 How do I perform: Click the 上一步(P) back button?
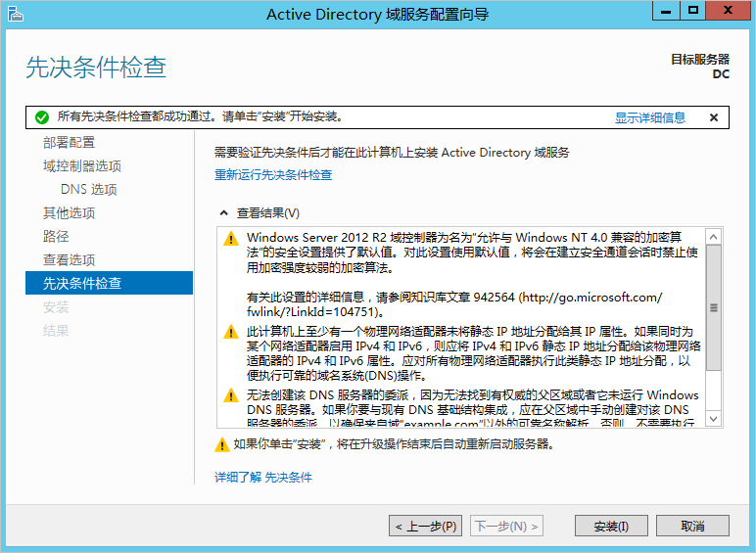pyautogui.click(x=426, y=526)
